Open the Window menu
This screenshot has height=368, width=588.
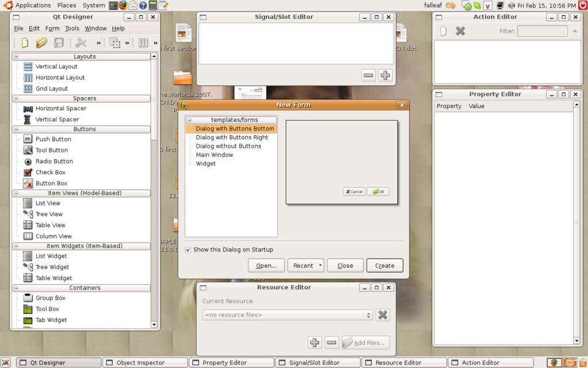point(95,29)
